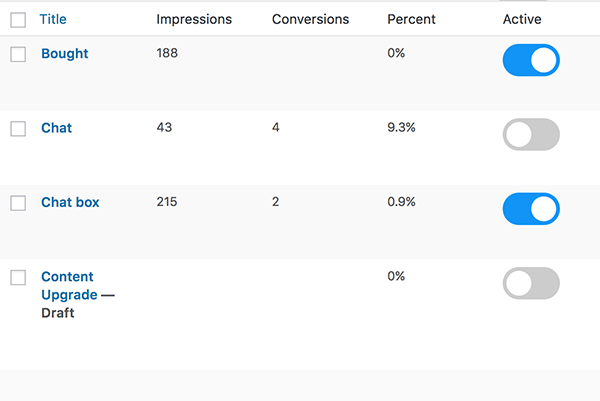Activate the Content Upgrade toggle
Screen dimensions: 600x401
coord(531,284)
